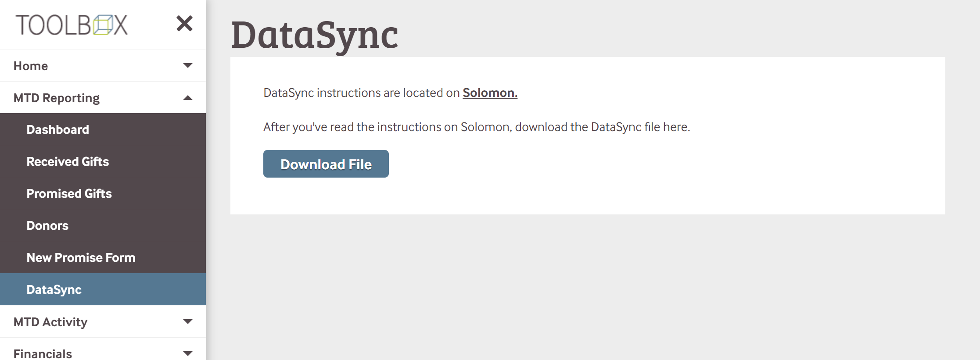Screen dimensions: 980x360
Task: Select the highlighted DataSync sidebar item
Action: 54,289
